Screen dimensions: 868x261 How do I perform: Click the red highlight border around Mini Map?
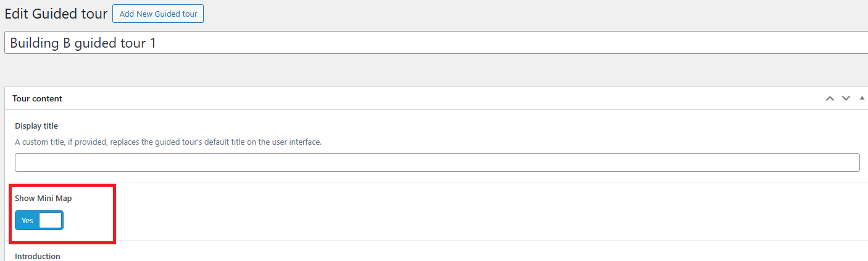pos(62,185)
